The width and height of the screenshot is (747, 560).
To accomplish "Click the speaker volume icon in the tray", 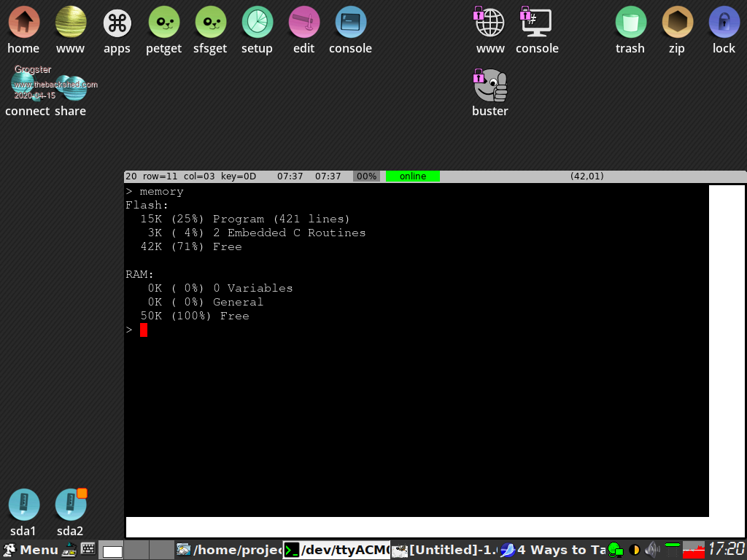I will click(652, 550).
